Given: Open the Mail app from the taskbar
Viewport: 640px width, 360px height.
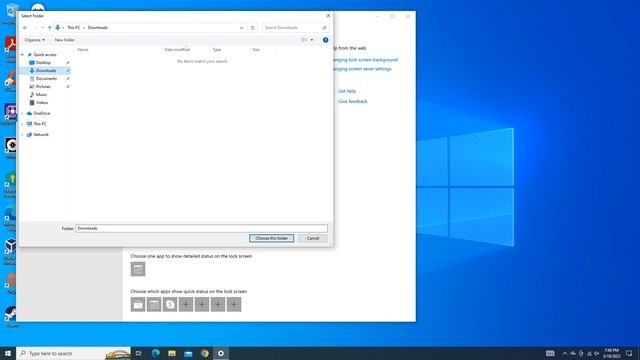Looking at the screenshot, I should [188, 353].
